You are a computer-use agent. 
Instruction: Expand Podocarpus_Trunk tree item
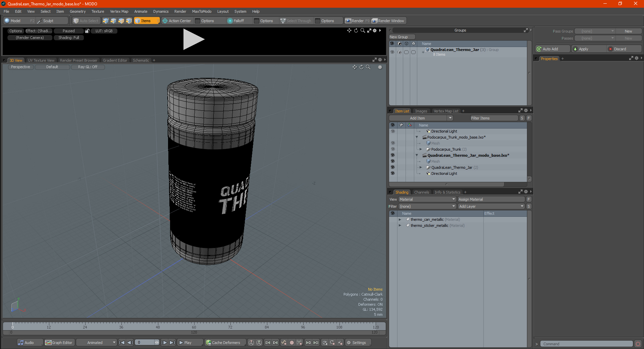421,149
